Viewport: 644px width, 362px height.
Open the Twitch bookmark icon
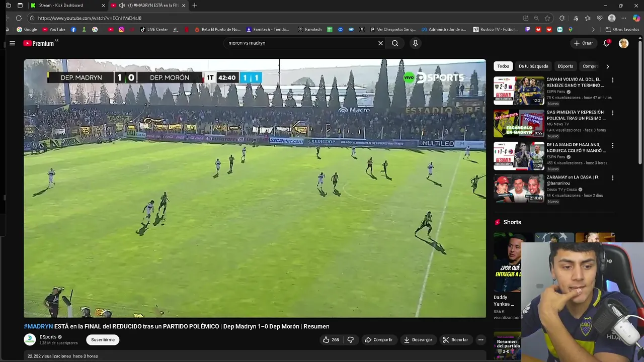click(x=527, y=30)
